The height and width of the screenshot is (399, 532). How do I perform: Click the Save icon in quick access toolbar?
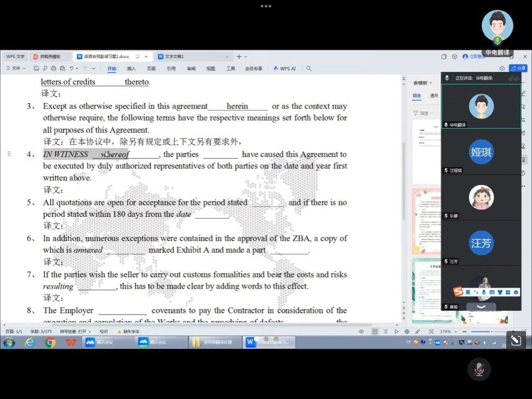pyautogui.click(x=36, y=68)
